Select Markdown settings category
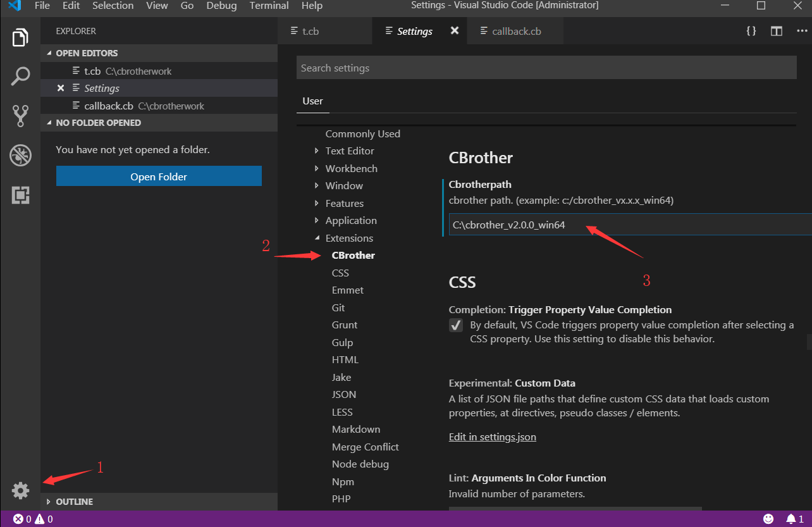The image size is (812, 527). click(x=356, y=430)
